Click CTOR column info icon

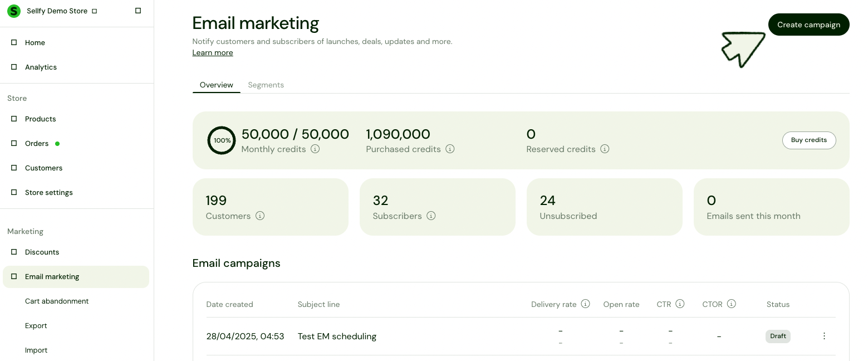click(732, 304)
